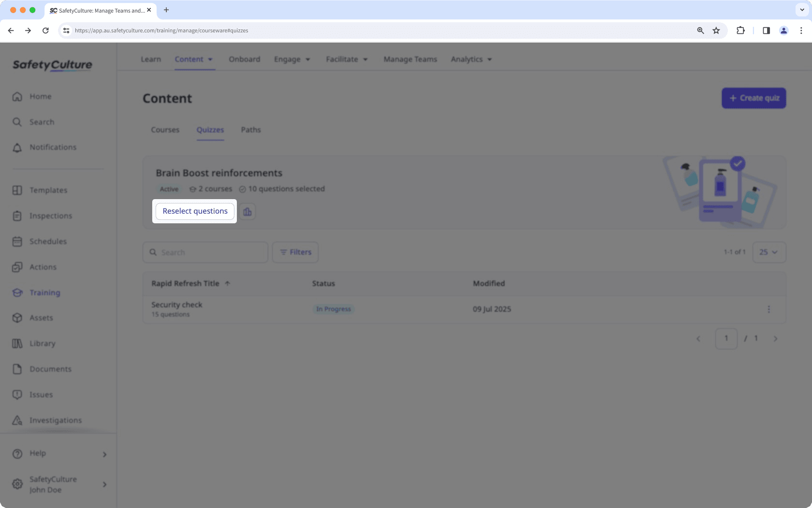812x508 pixels.
Task: Open the browser extensions puzzle icon
Action: pyautogui.click(x=740, y=30)
